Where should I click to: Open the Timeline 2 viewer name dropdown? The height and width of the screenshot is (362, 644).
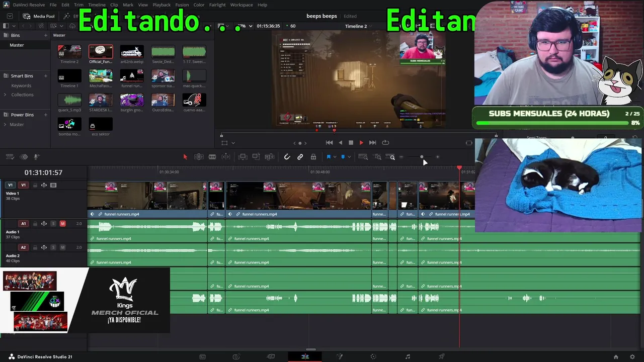356,26
